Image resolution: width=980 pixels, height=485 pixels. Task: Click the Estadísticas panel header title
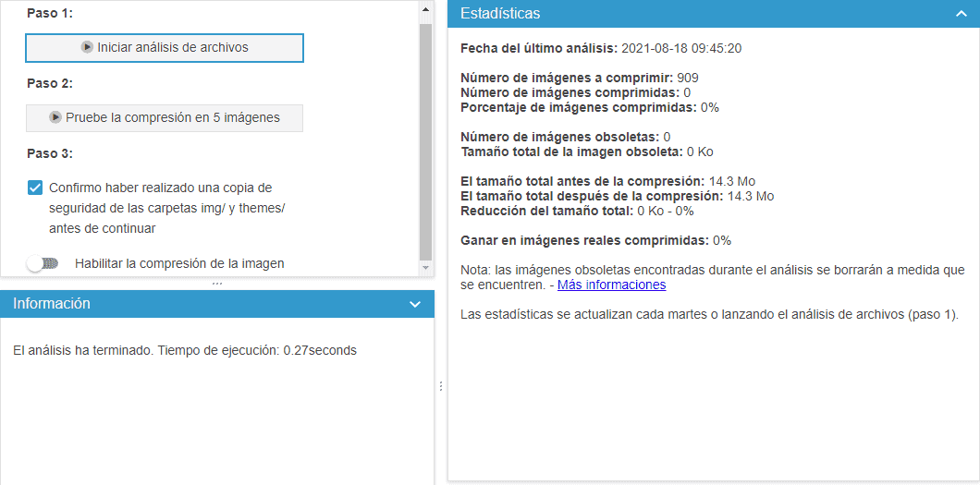pos(500,14)
